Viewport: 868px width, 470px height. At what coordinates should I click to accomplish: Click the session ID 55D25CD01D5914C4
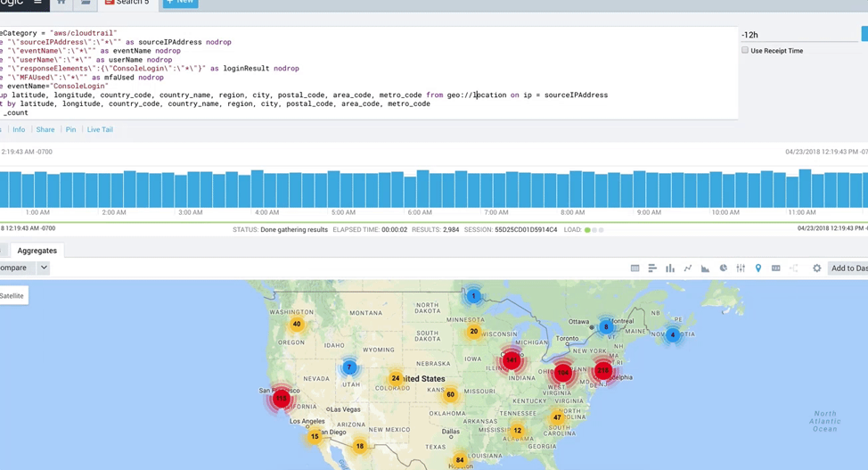coord(526,229)
